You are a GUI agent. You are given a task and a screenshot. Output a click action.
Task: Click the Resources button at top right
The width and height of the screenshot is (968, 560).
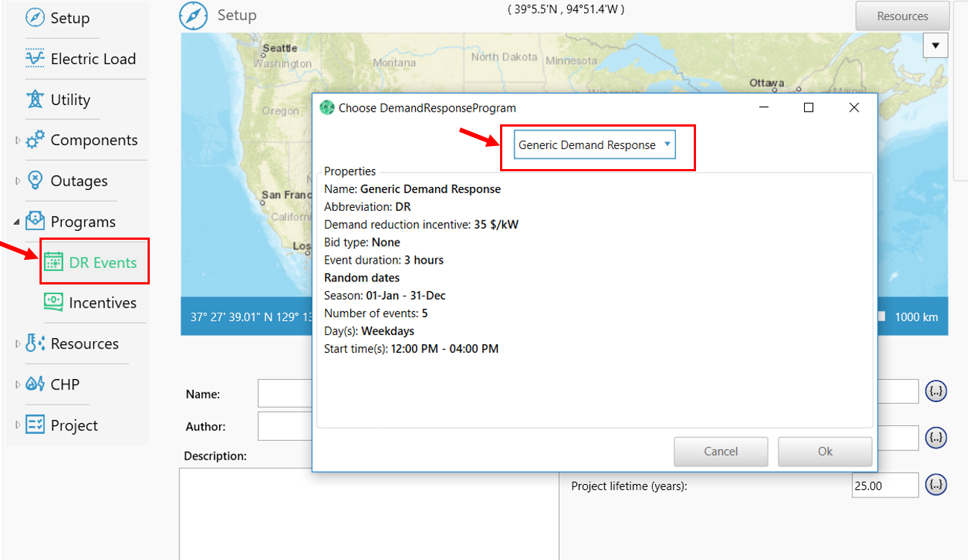pos(902,16)
